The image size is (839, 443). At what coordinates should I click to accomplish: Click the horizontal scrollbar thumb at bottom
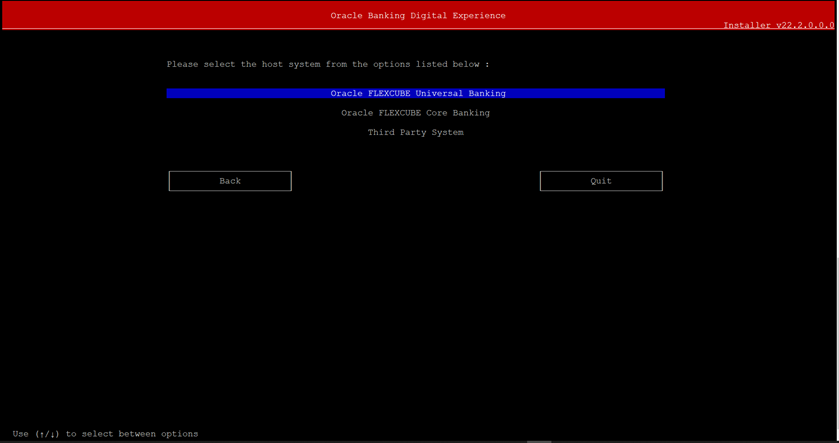(539, 441)
